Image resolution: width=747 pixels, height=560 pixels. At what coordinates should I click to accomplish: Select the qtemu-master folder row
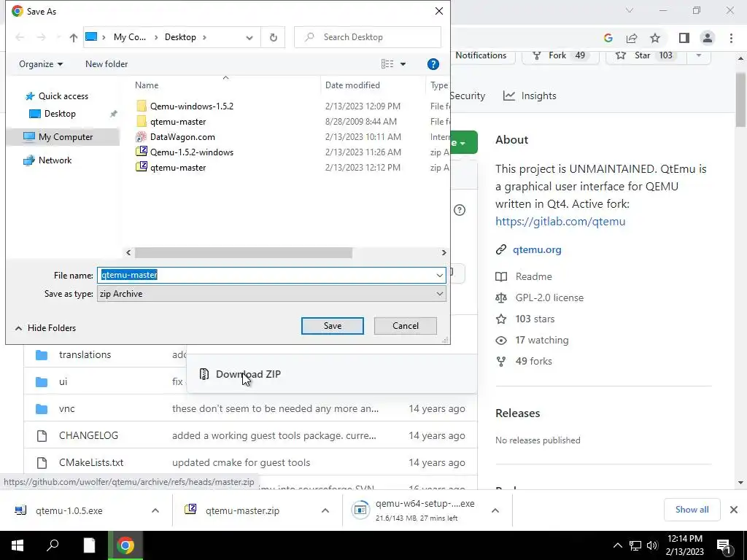pyautogui.click(x=178, y=122)
